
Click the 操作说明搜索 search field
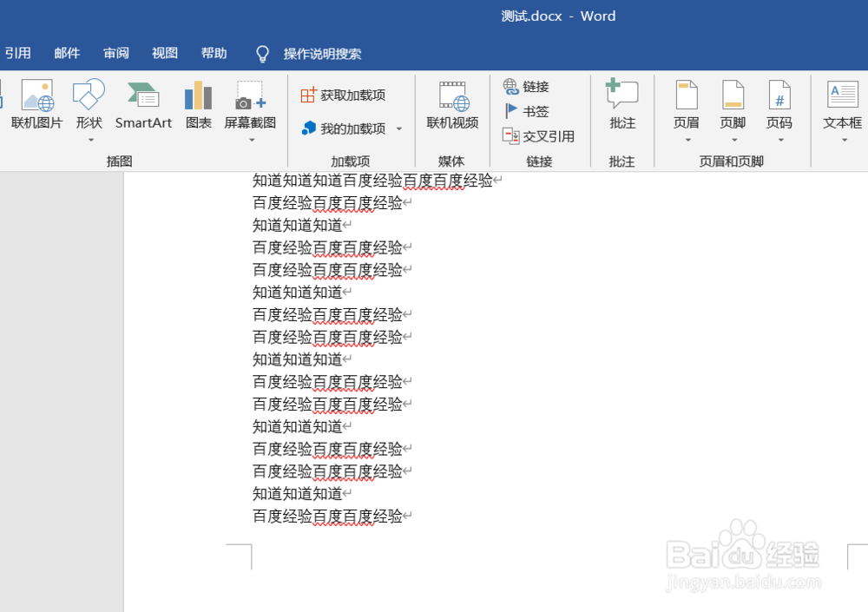coord(323,54)
